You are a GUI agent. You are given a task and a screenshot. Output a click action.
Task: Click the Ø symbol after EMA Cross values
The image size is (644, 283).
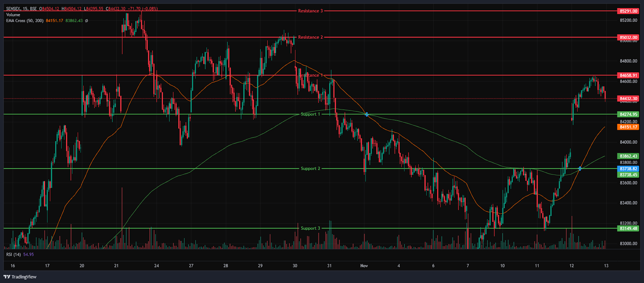[x=87, y=21]
